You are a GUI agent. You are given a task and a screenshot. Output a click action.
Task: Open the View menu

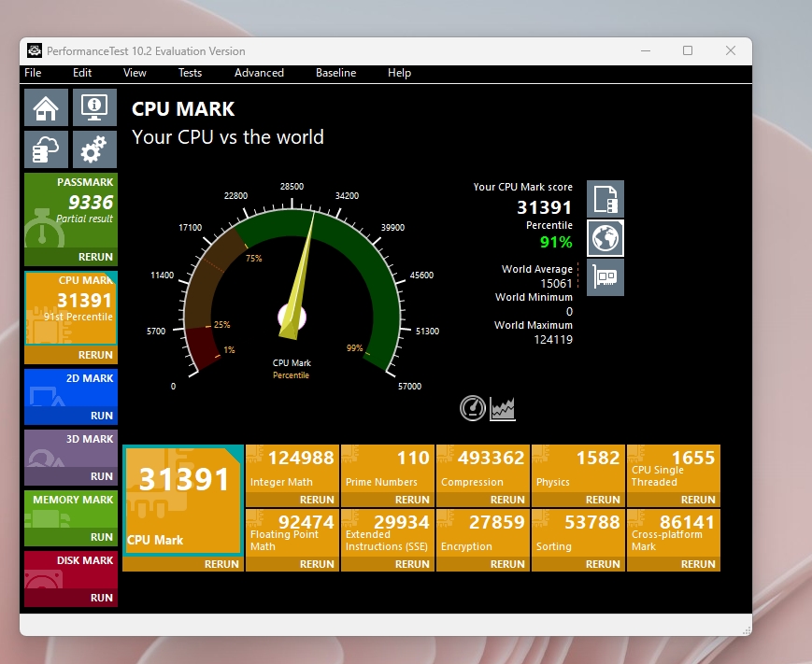click(135, 73)
